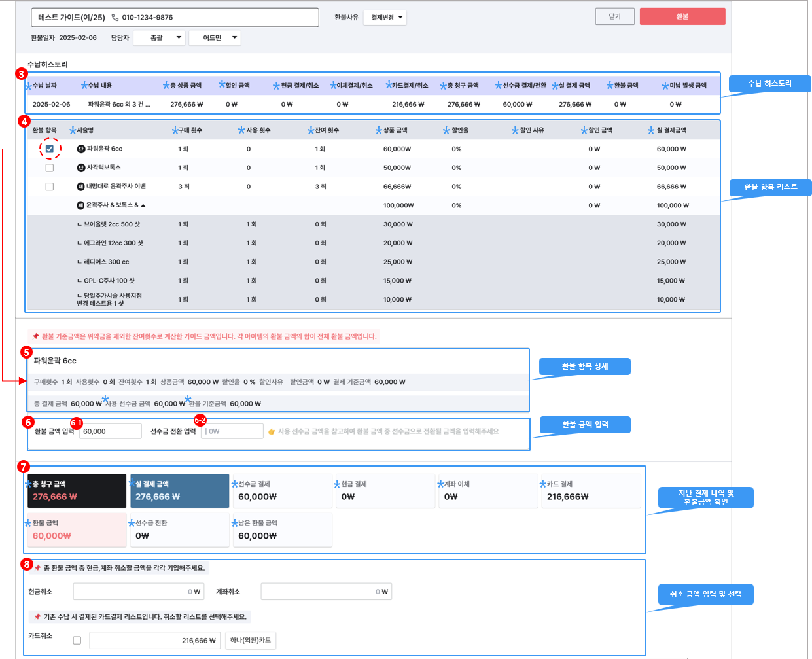Uncheck the 파워윤곽 6cc refund checkbox
The image size is (812, 659).
[50, 149]
